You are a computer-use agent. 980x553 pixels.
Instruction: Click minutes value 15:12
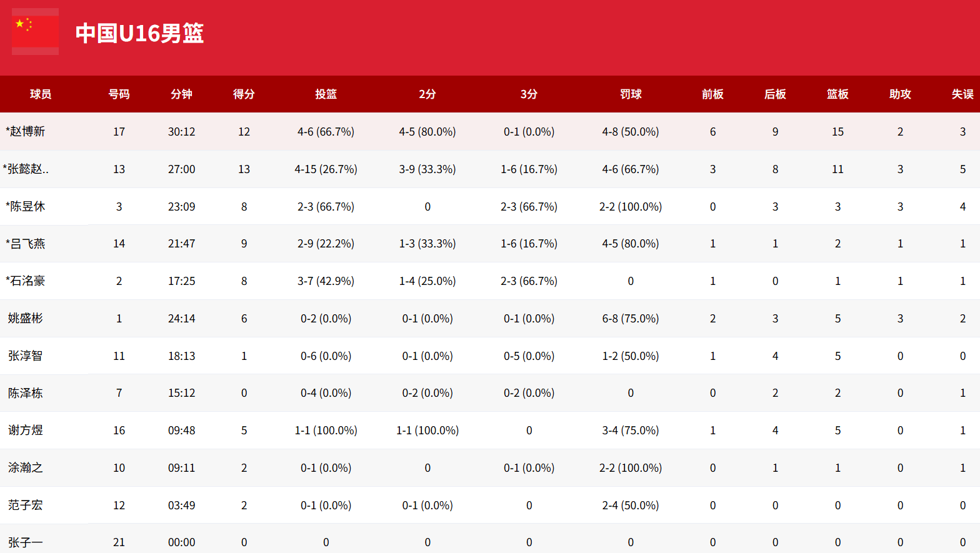tap(181, 393)
